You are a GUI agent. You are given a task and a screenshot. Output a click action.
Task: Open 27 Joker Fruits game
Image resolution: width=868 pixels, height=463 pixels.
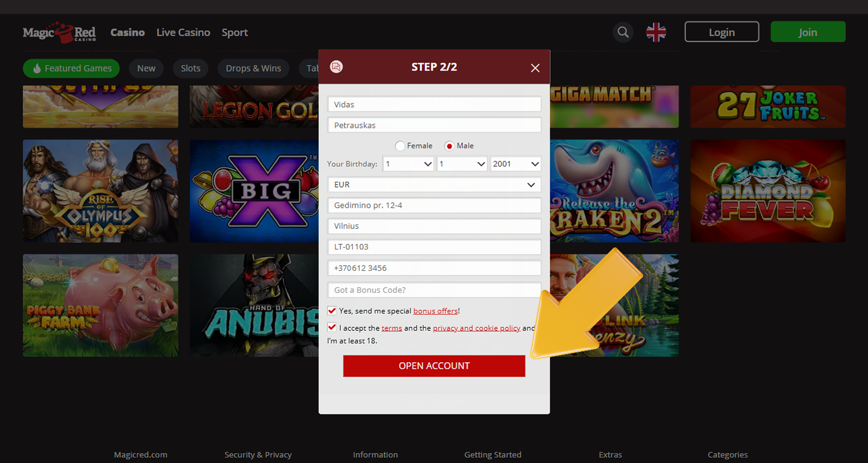(768, 106)
